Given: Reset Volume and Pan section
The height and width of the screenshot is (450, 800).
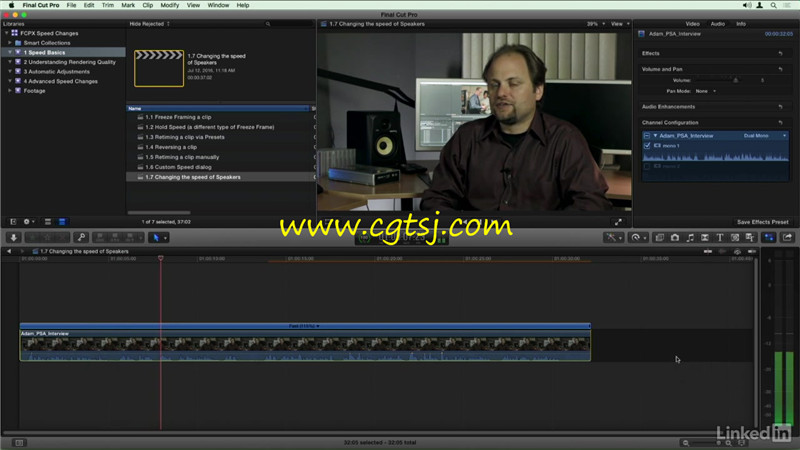Looking at the screenshot, I should tap(781, 69).
